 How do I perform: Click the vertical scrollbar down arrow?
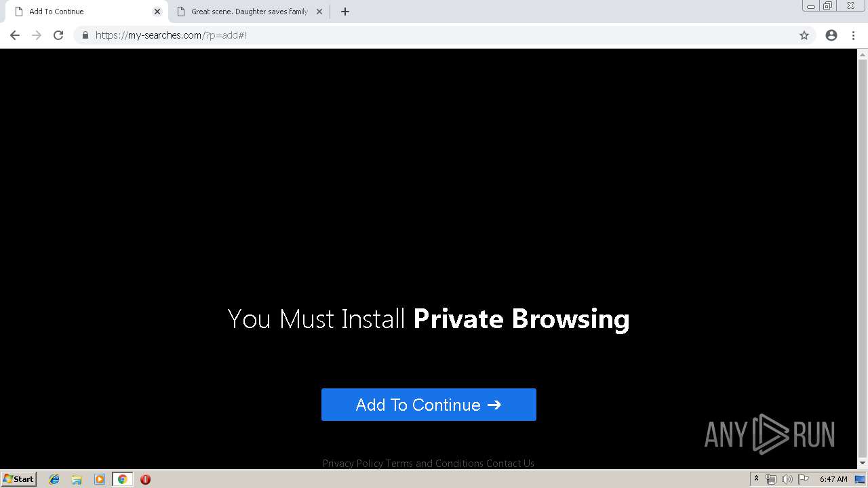pos(863,463)
